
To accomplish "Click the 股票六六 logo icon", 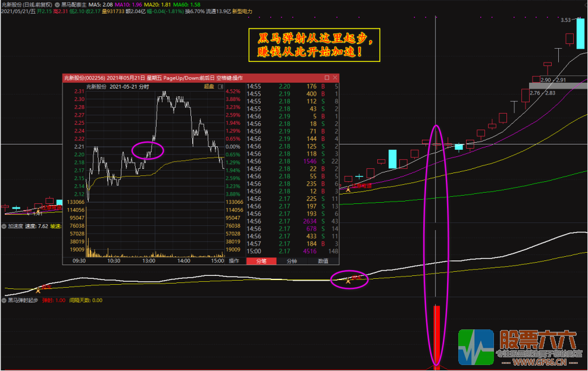I will pyautogui.click(x=476, y=347).
